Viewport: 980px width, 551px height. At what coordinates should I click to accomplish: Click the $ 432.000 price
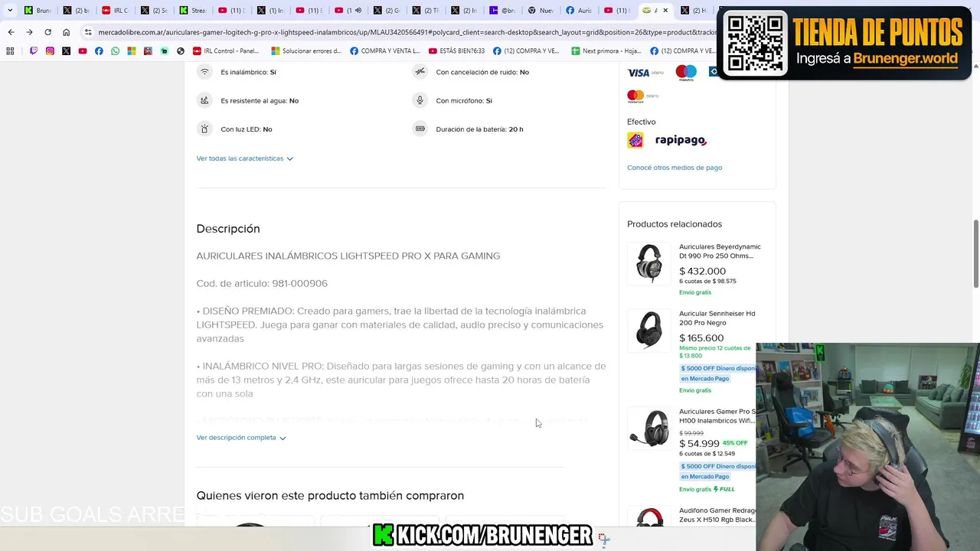pyautogui.click(x=702, y=271)
